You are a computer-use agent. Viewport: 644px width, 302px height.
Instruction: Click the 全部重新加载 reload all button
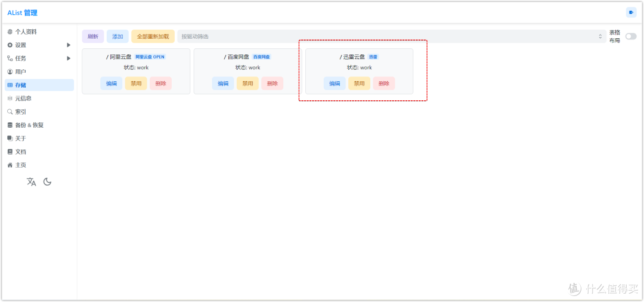pos(153,36)
